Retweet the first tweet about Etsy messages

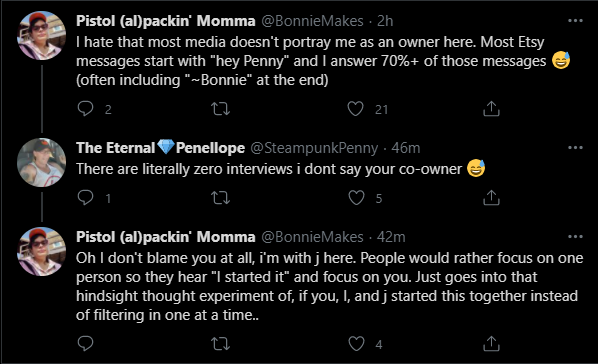coord(221,109)
